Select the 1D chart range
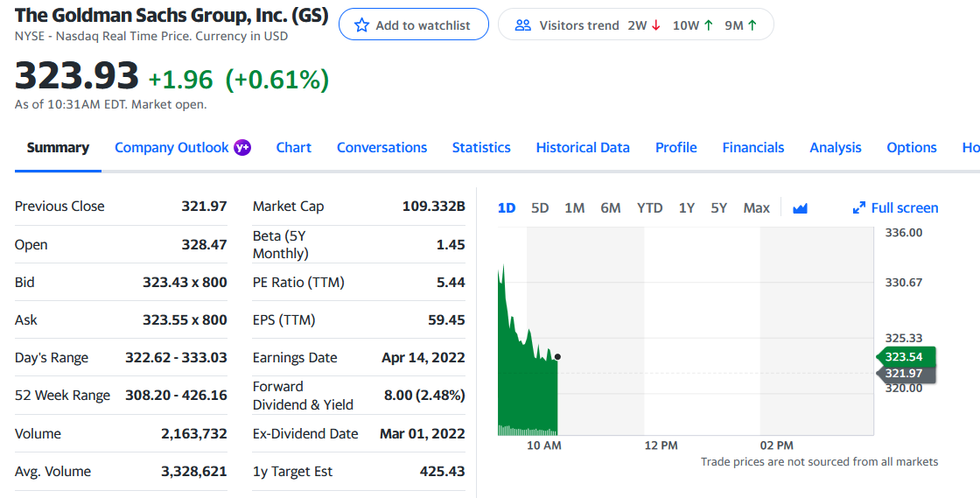 tap(507, 208)
